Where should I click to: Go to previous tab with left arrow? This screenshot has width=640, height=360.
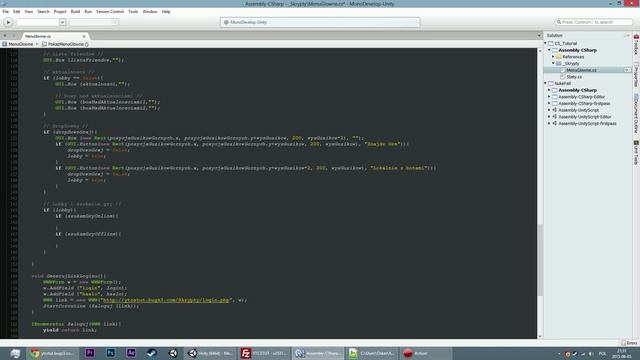5,36
